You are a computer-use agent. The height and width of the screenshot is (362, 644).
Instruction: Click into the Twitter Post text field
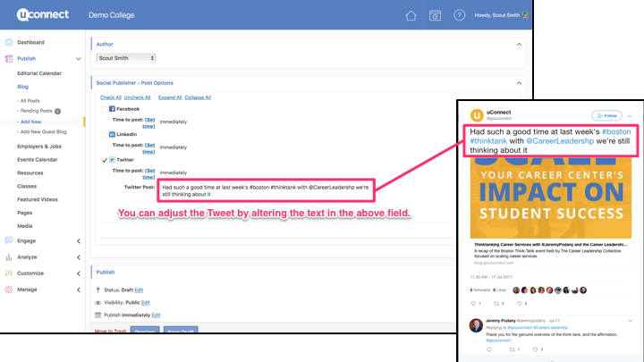click(265, 191)
